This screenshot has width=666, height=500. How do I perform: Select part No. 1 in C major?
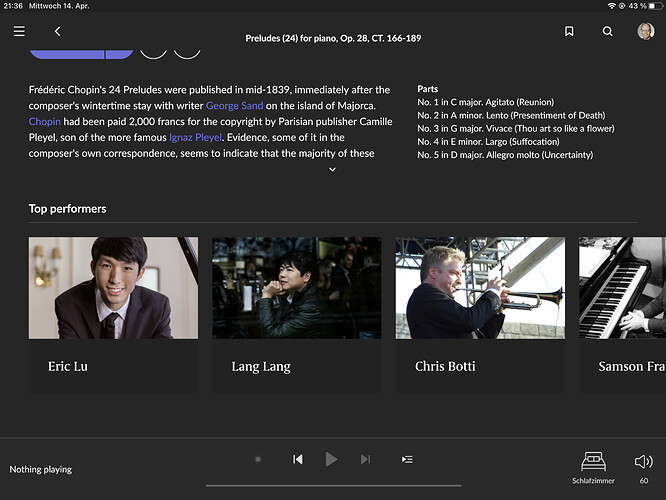click(x=485, y=102)
